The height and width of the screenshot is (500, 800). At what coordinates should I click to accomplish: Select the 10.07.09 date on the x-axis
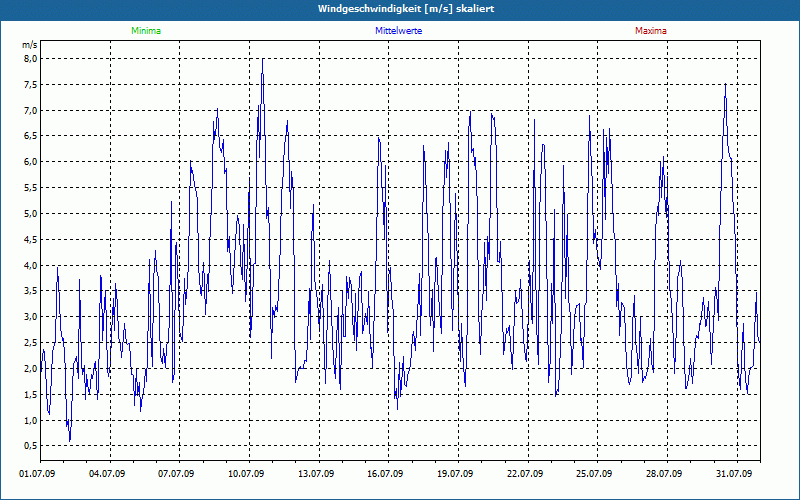246,474
